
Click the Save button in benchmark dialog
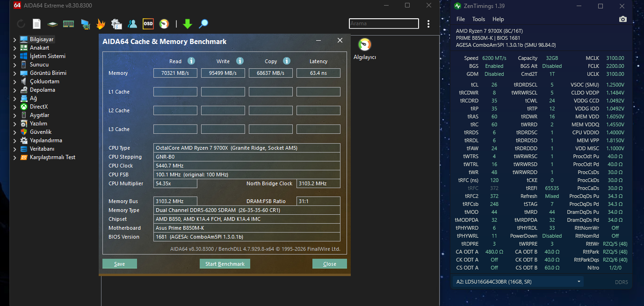[x=120, y=264]
